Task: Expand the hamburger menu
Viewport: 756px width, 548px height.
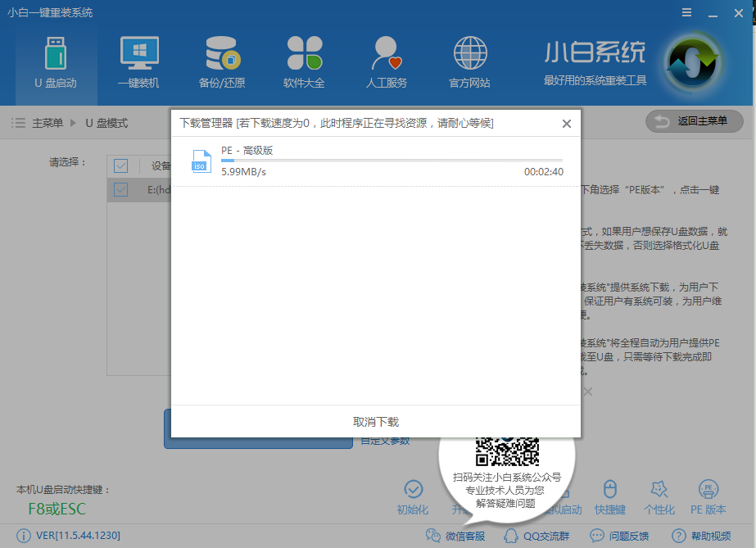Action: pyautogui.click(x=686, y=12)
